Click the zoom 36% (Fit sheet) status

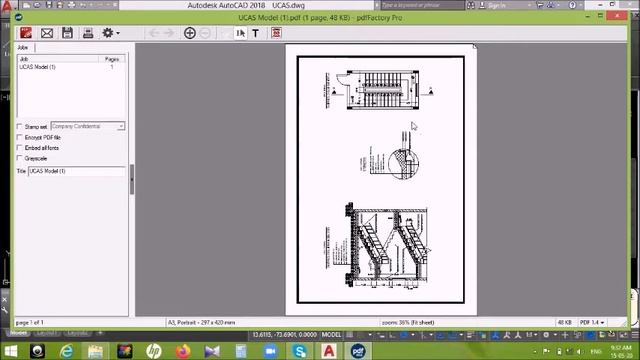point(408,322)
